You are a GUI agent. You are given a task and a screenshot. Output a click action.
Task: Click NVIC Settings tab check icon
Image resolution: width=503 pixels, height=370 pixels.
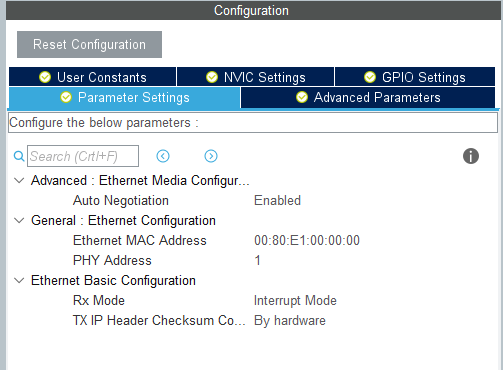pyautogui.click(x=212, y=77)
